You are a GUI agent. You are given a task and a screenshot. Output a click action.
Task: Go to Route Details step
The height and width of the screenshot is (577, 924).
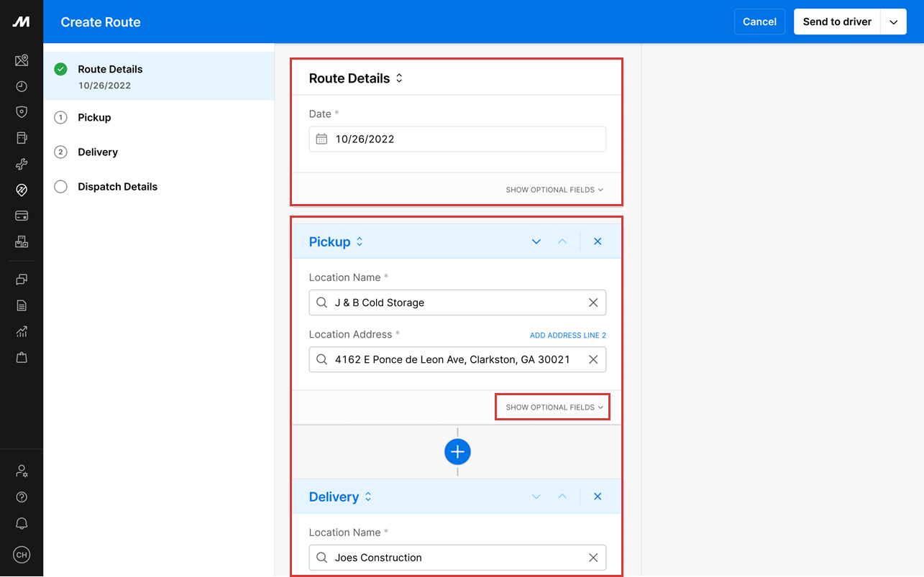point(159,76)
